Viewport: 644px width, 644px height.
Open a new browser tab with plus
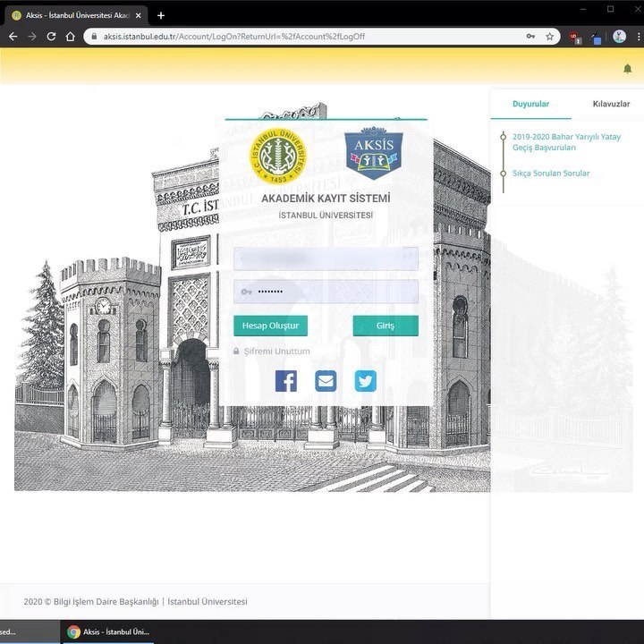click(161, 15)
